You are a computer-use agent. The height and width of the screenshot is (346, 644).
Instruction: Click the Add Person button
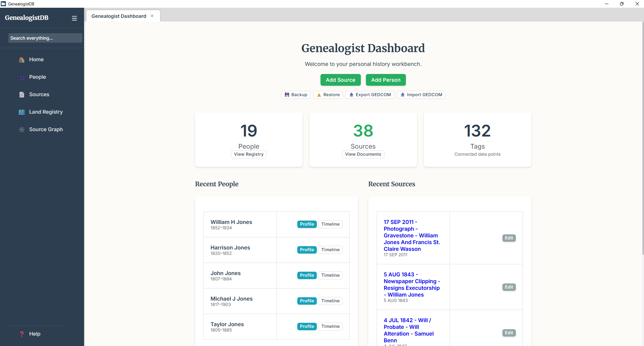385,80
